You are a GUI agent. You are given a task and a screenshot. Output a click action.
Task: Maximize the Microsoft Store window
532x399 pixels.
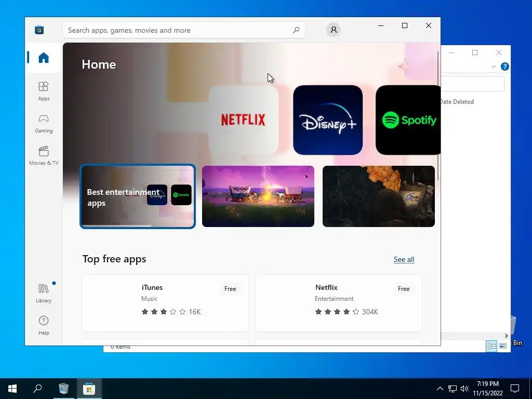point(404,25)
